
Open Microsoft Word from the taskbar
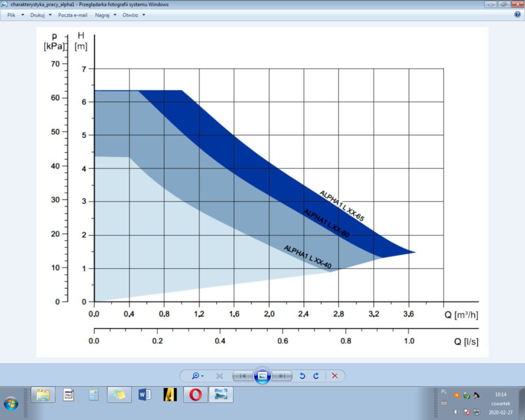point(144,395)
